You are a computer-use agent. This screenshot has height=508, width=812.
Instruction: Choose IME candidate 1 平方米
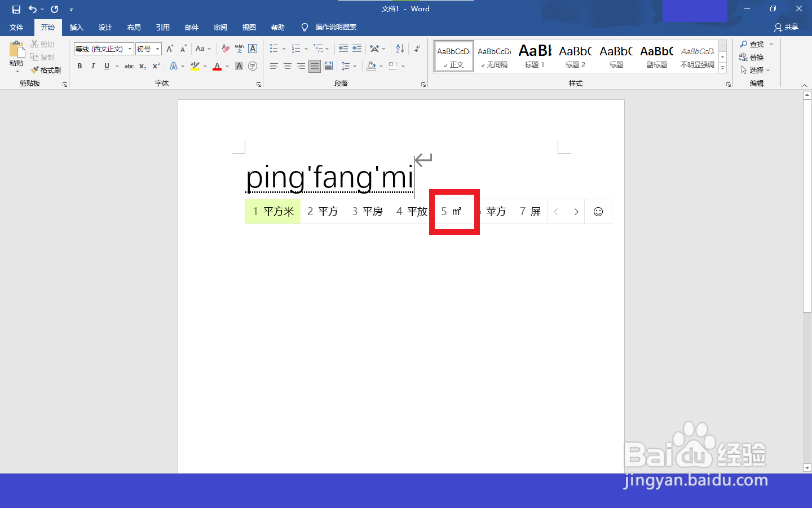tap(273, 212)
